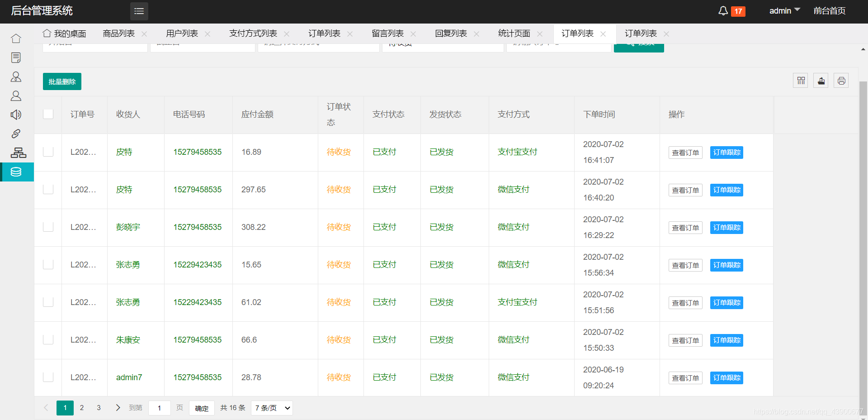Switch to 我的桌面 tab
868x420 pixels.
click(x=65, y=33)
